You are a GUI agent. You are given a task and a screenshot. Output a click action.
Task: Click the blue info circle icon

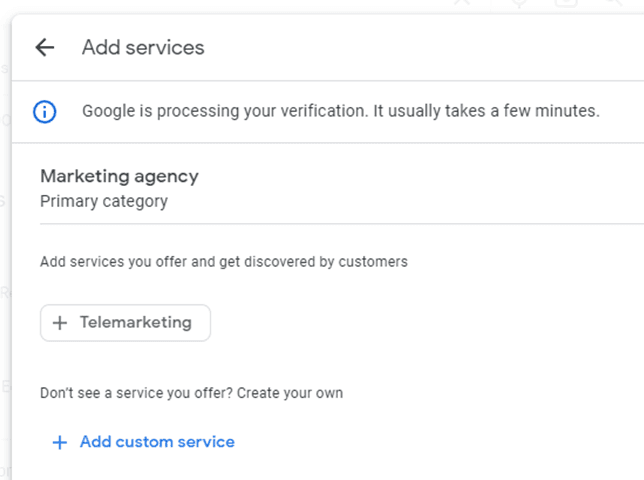44,112
